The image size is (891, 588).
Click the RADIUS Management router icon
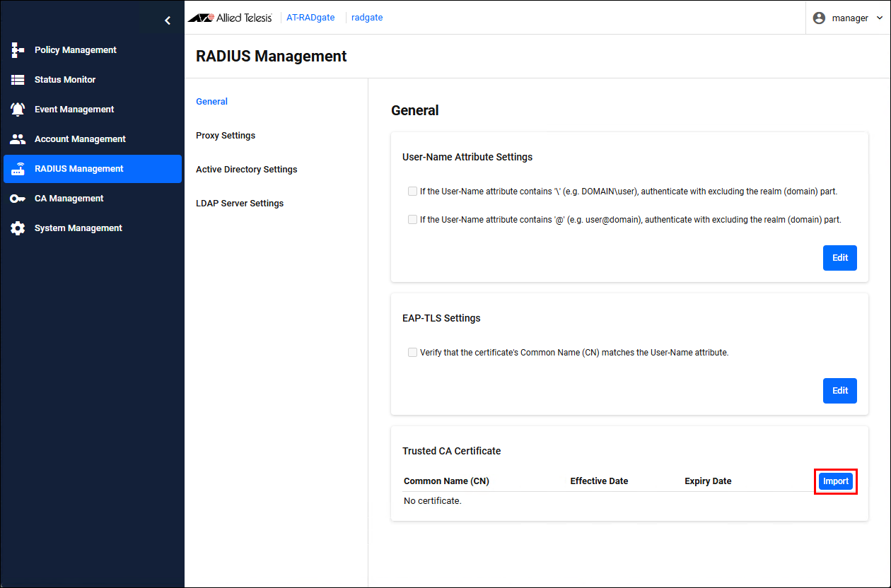coord(18,169)
